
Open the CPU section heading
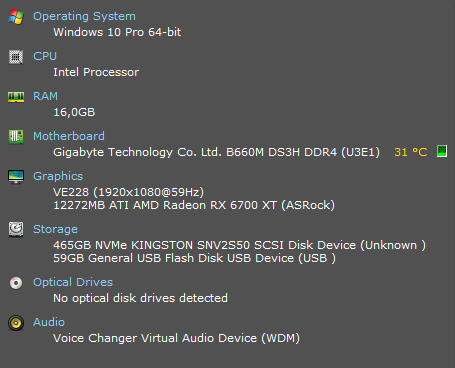(45, 56)
